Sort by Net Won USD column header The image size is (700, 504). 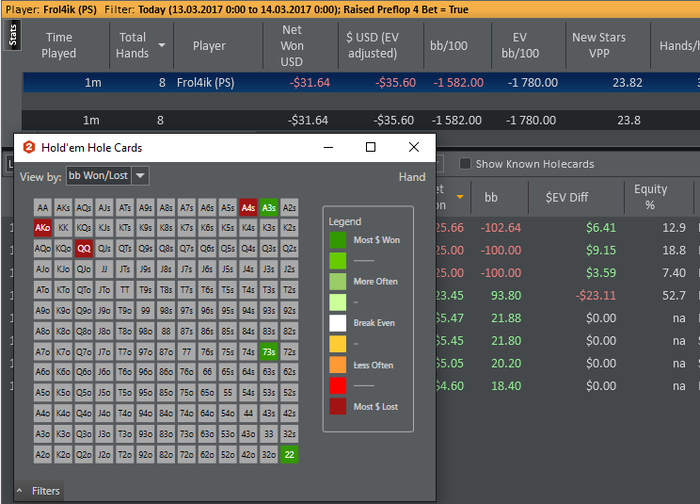pyautogui.click(x=292, y=45)
